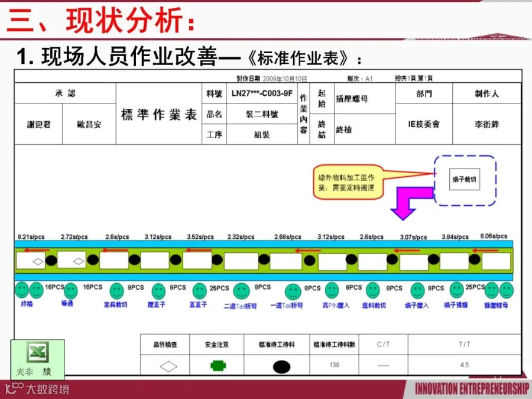
Task: Click the green safety symbol in legend
Action: (x=218, y=366)
